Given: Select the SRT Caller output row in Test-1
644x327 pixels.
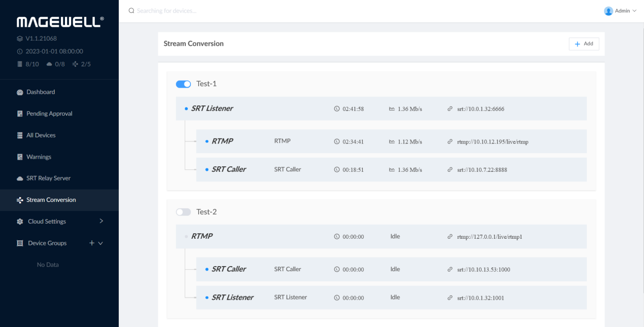Looking at the screenshot, I should 391,170.
